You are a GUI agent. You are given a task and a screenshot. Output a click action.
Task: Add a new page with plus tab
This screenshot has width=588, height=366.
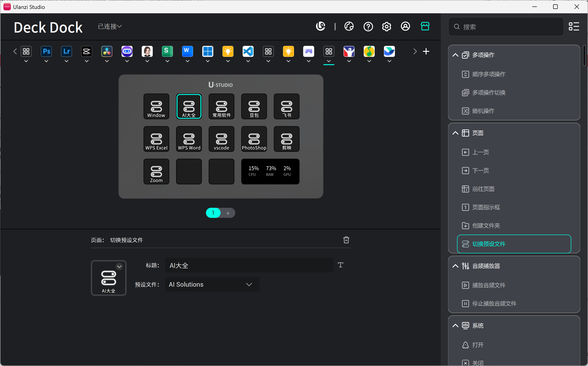click(228, 213)
